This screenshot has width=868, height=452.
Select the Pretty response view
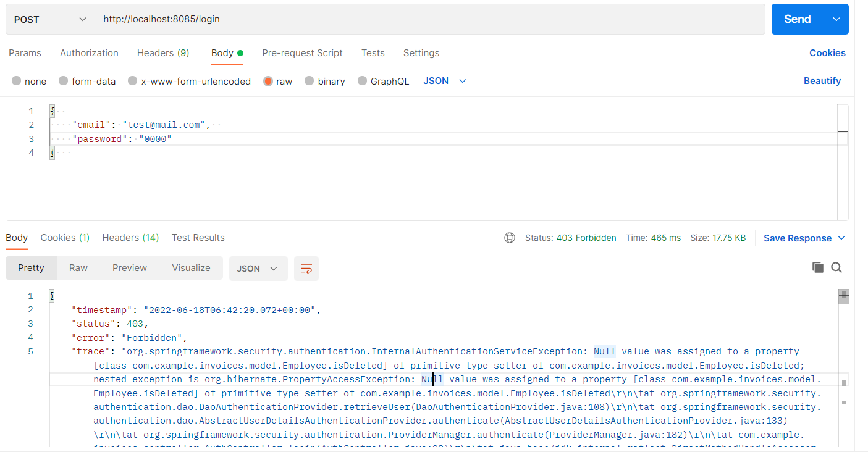(31, 268)
